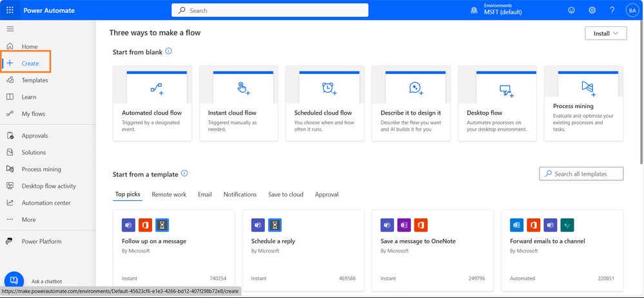Click Automated cloud flow card title

(x=151, y=113)
